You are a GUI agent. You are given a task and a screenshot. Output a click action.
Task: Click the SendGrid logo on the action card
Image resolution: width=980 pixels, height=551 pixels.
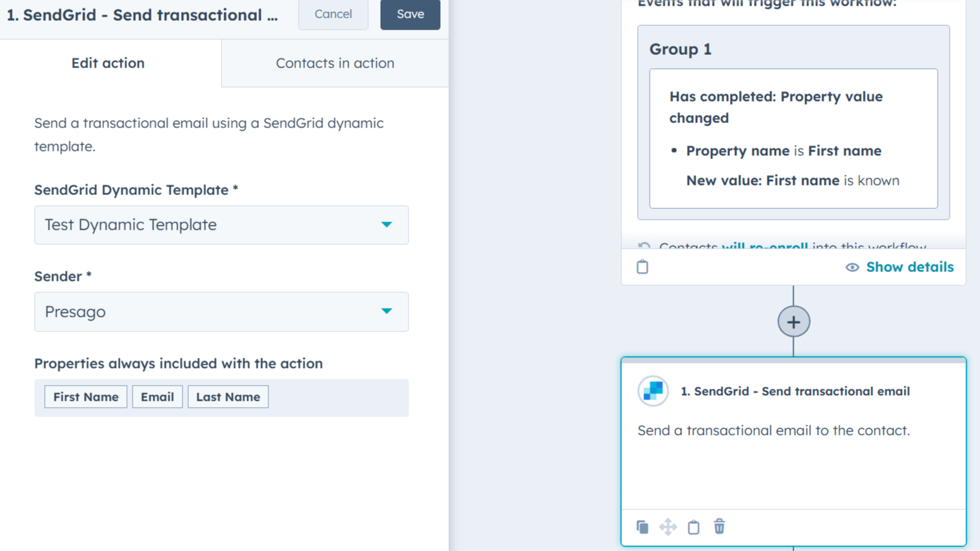point(652,391)
